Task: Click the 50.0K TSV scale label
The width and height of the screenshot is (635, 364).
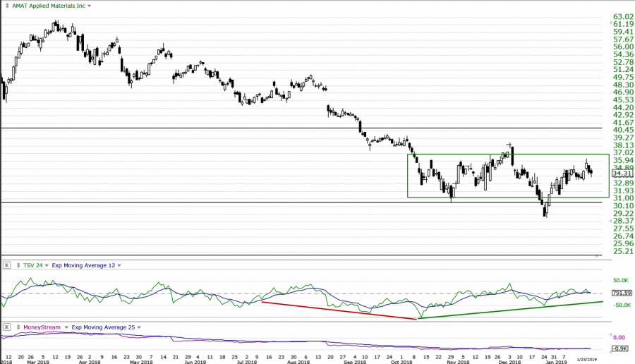Action: [x=621, y=280]
